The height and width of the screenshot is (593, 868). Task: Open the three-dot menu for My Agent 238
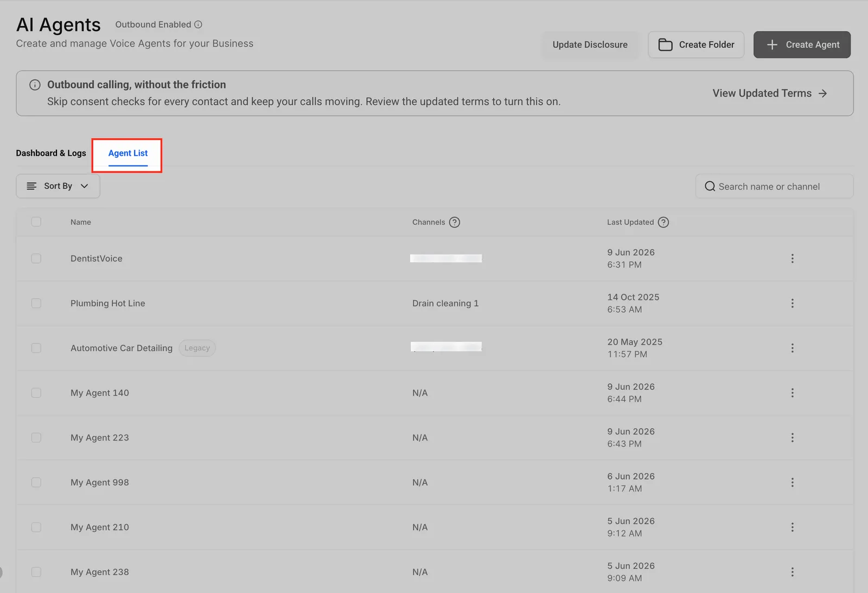tap(793, 572)
